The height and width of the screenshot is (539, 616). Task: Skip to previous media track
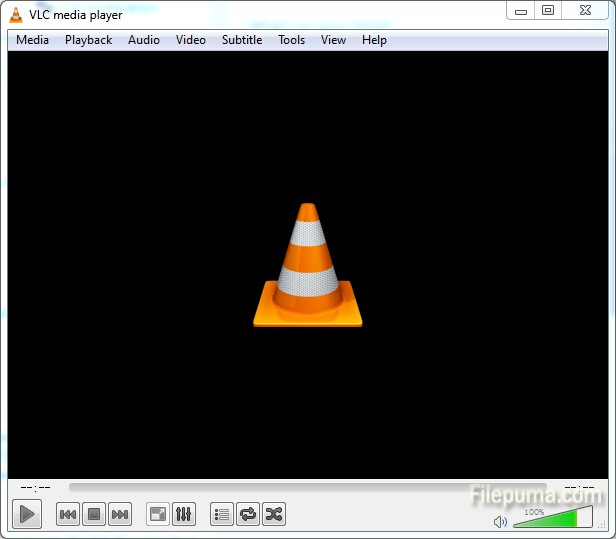[68, 514]
